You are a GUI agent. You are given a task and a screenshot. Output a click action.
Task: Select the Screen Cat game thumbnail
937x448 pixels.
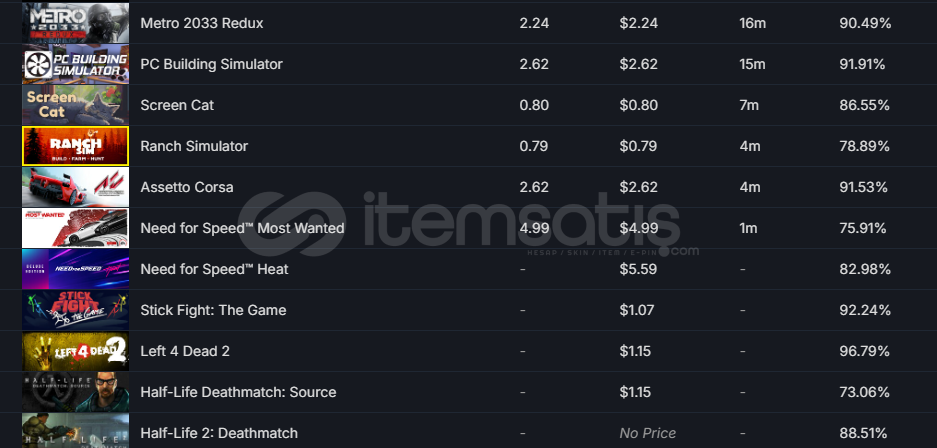click(x=76, y=105)
